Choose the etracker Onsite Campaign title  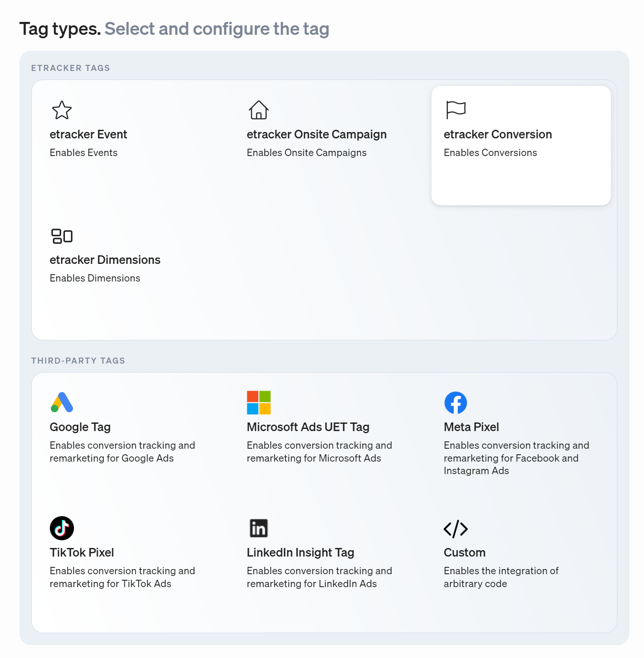[x=317, y=135]
